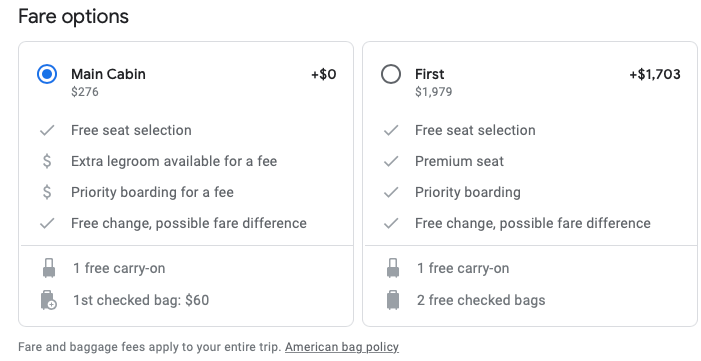The height and width of the screenshot is (361, 701).
Task: Click the Main Cabin checked bag fee icon
Action: pyautogui.click(x=49, y=300)
